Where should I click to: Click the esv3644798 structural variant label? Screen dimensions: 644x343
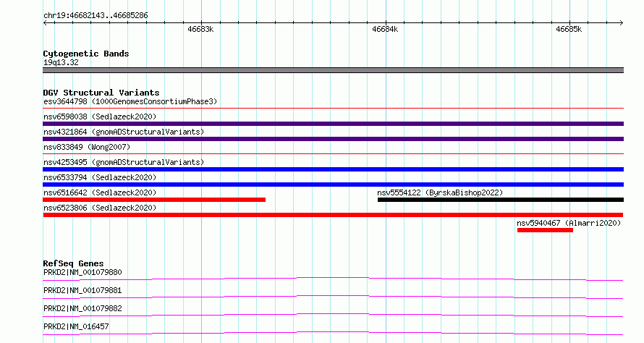(130, 101)
